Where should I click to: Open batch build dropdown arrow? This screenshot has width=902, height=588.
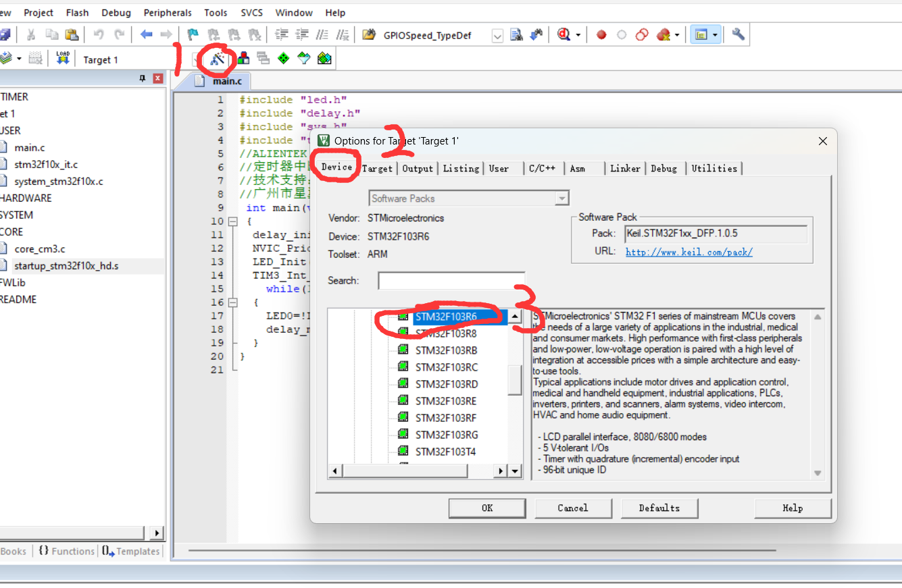[x=19, y=59]
